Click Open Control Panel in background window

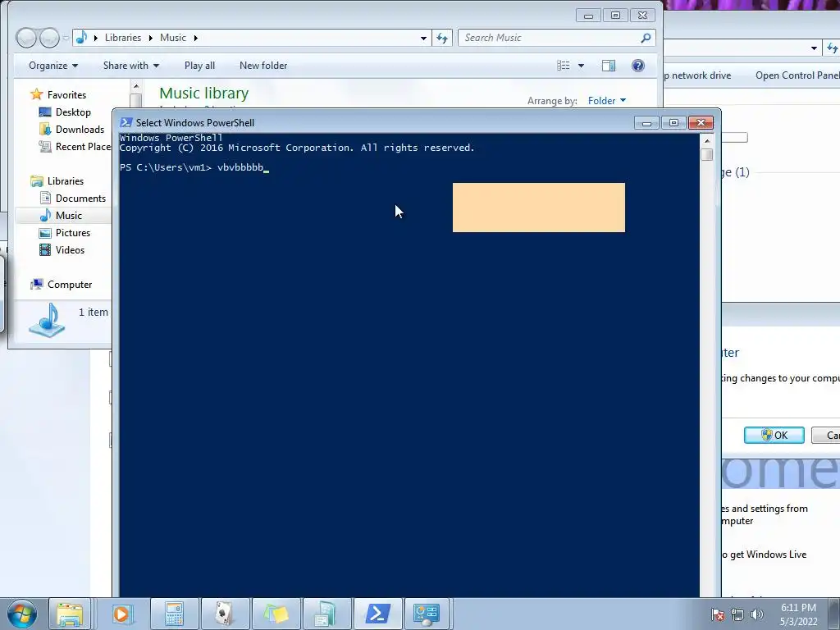tap(797, 75)
